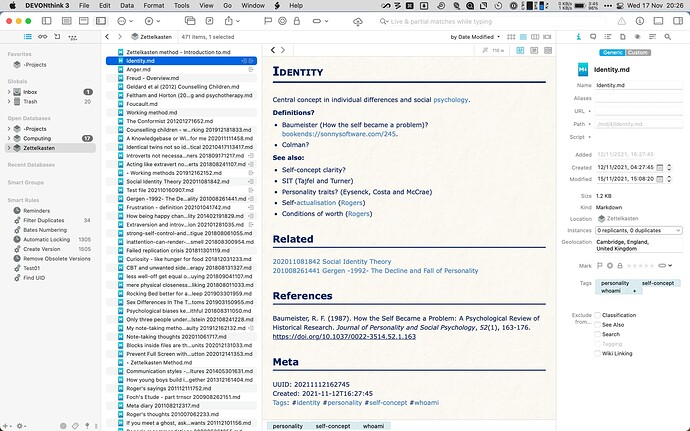Click the flag mark toolbar icon
Screen dimensions: 690x431
(x=268, y=21)
